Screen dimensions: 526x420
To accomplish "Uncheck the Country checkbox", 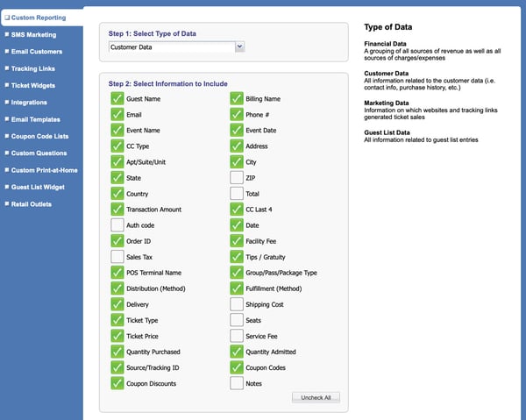I will coord(117,194).
